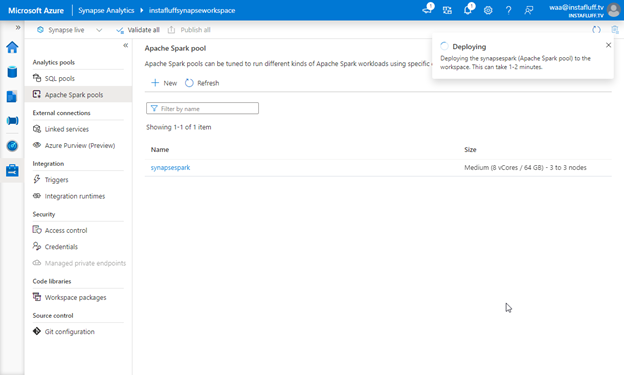The height and width of the screenshot is (375, 624).
Task: Collapse the Manage side panel
Action: (125, 45)
